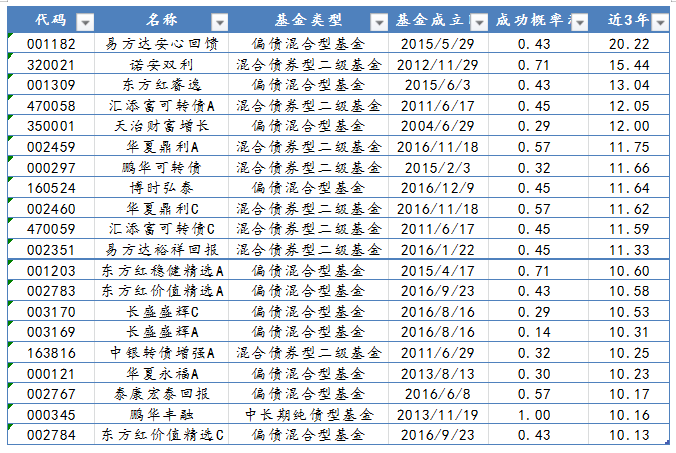Screen dimensions: 676x453
Task: Select code cell 003169
Action: coord(51,332)
